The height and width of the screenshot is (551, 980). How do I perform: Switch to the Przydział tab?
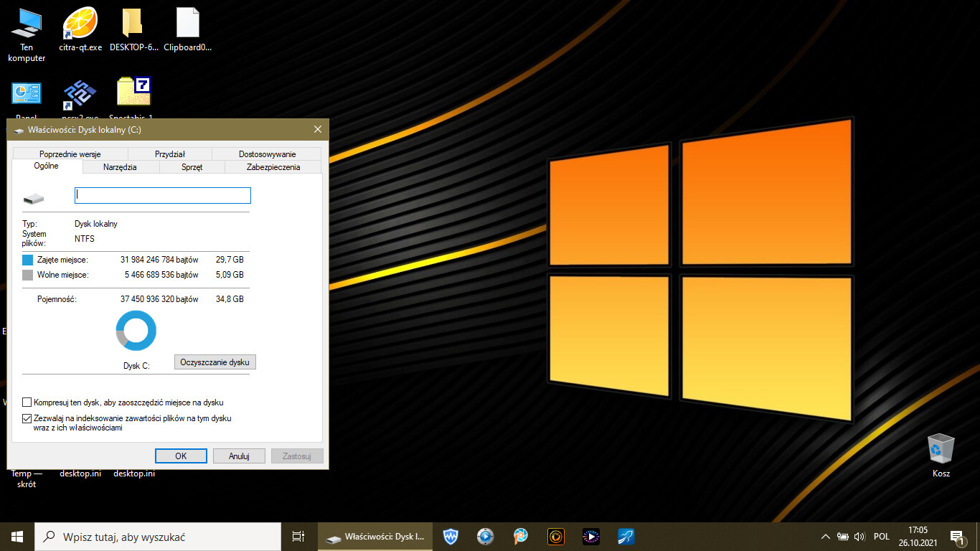tap(170, 154)
